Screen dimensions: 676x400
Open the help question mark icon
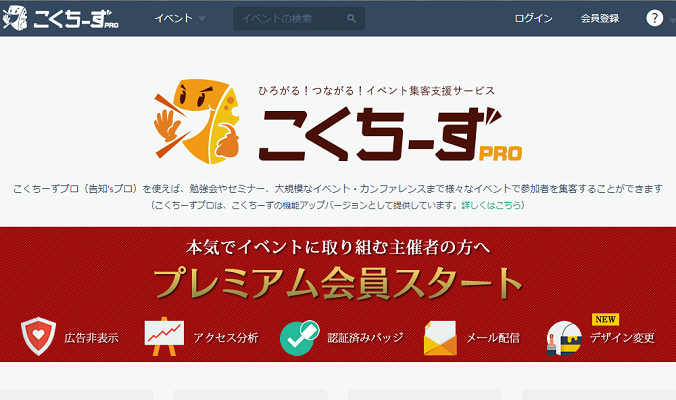(654, 18)
